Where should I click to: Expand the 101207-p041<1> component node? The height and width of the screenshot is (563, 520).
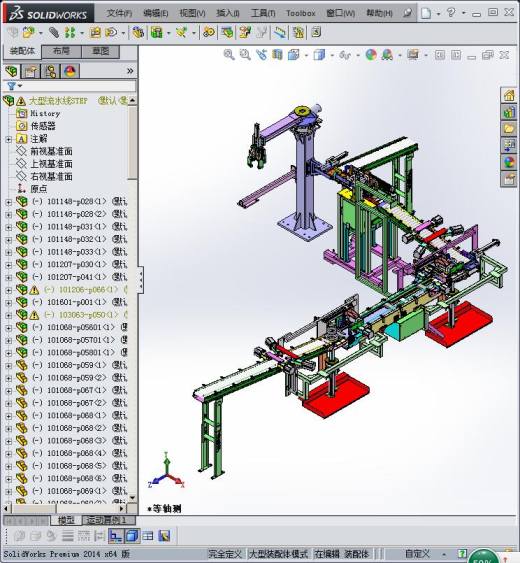pos(9,278)
